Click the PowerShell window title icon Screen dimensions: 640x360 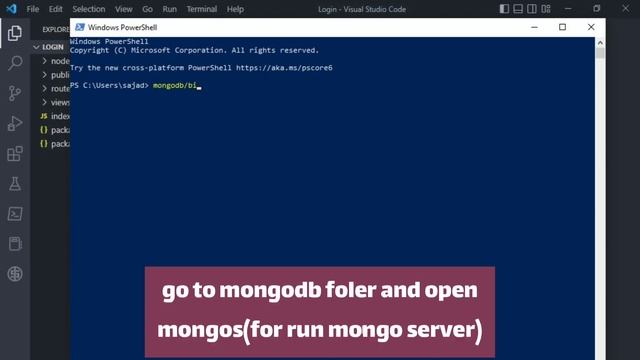(x=80, y=27)
